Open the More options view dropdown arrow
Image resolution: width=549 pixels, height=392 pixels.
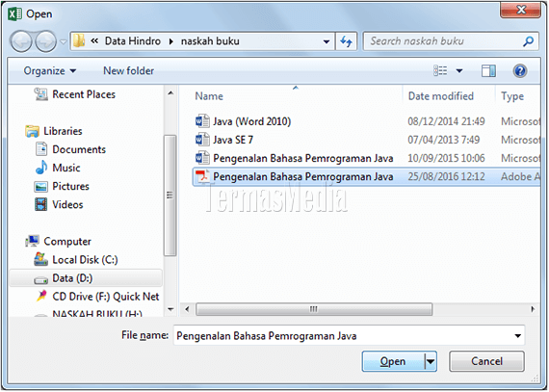(x=459, y=71)
